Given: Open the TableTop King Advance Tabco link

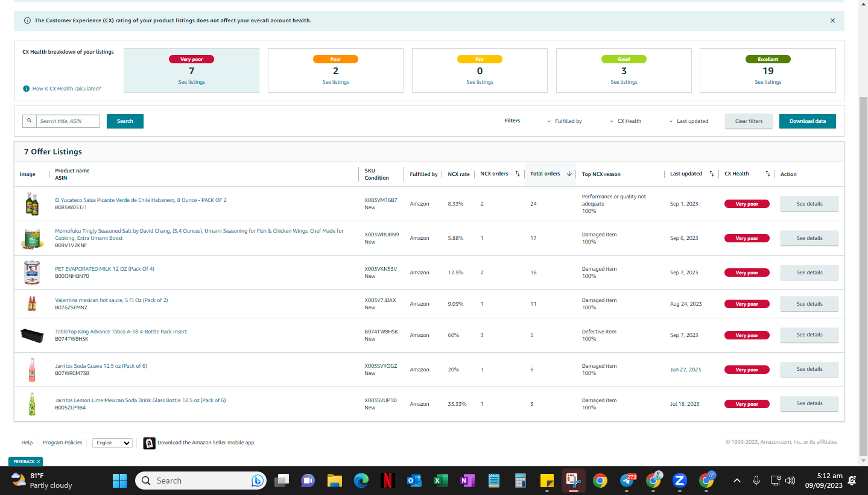Looking at the screenshot, I should (121, 332).
